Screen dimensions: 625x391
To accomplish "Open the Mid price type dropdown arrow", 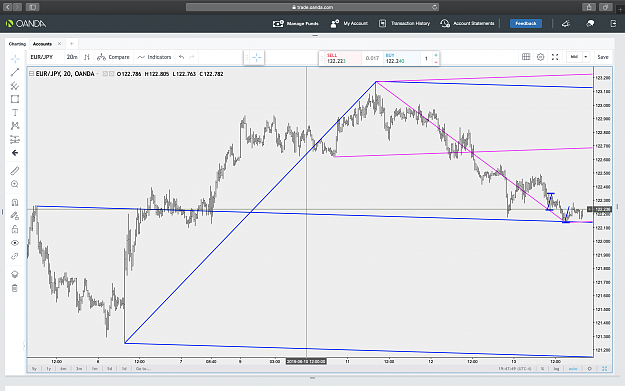I will click(586, 57).
